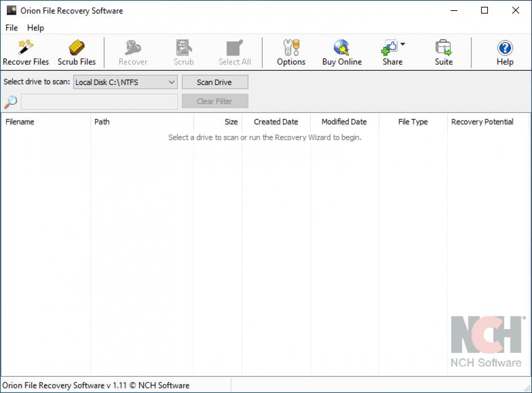Image resolution: width=532 pixels, height=393 pixels.
Task: Open the Help menu
Action: 35,28
